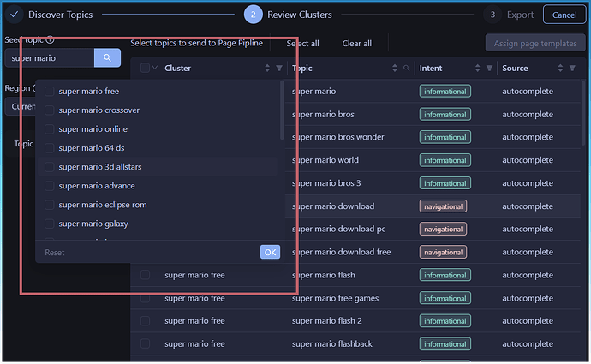
Task: Toggle the select-all checkbox in table header
Action: click(x=145, y=69)
